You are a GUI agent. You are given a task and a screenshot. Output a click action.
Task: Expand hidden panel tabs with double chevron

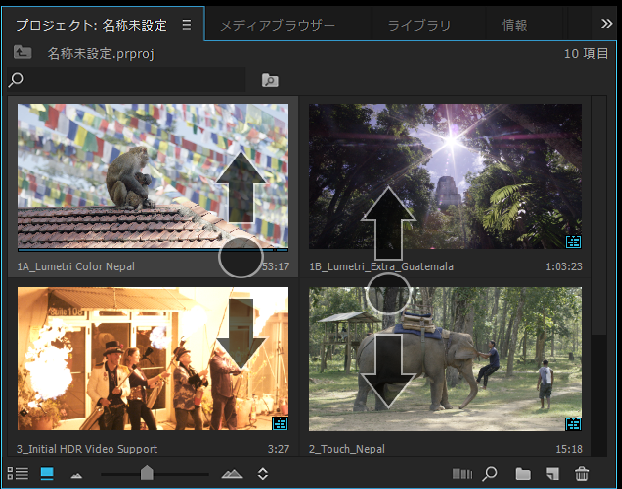point(606,24)
